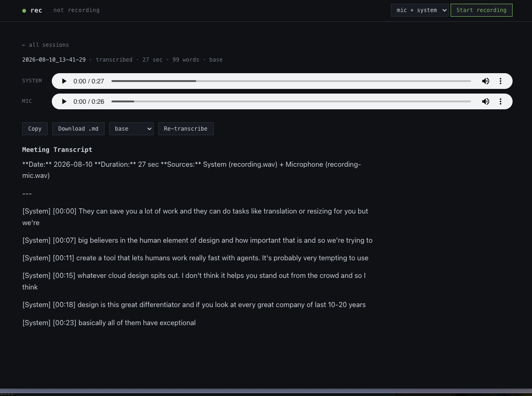Click the MIC 0:00 / 0:26 time display
The image size is (532, 396).
click(x=88, y=101)
